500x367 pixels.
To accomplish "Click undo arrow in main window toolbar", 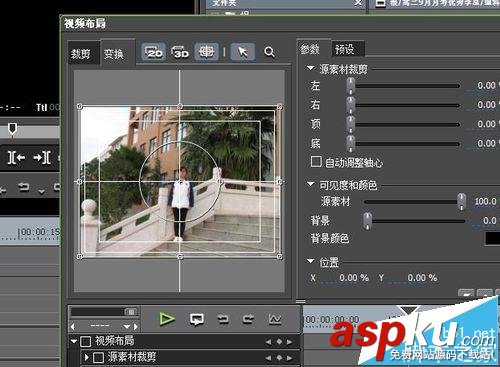I will pos(23,187).
